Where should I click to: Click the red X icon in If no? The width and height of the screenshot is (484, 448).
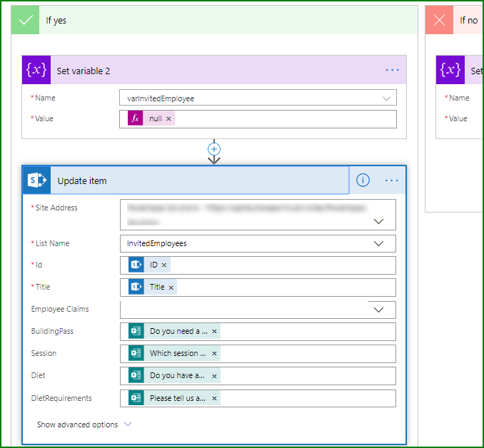(439, 21)
